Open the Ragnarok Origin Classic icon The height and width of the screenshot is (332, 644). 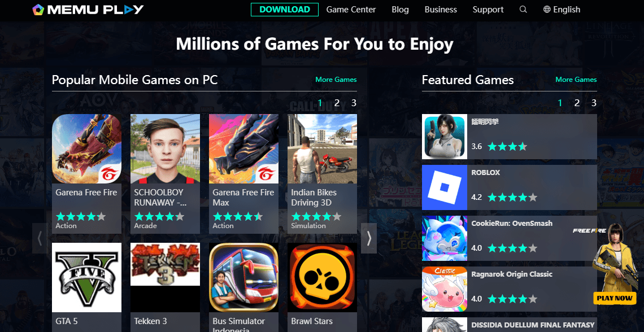(x=445, y=289)
